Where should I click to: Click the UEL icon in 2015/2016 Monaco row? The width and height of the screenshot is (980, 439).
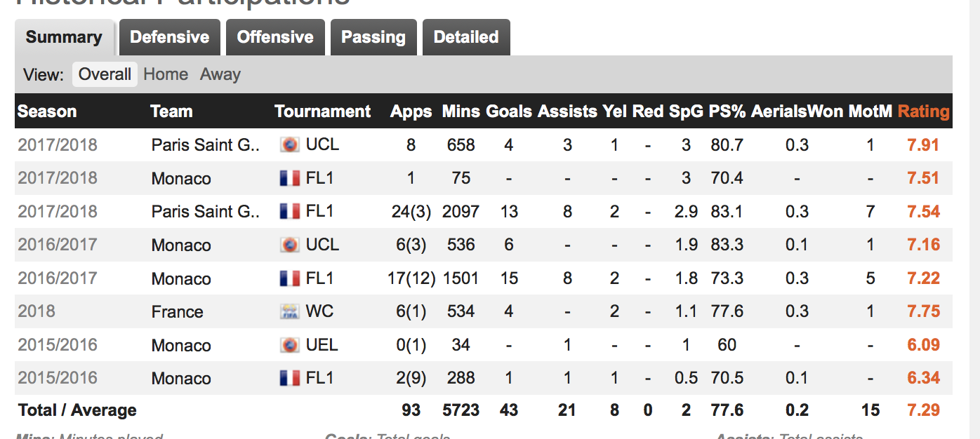(x=289, y=345)
